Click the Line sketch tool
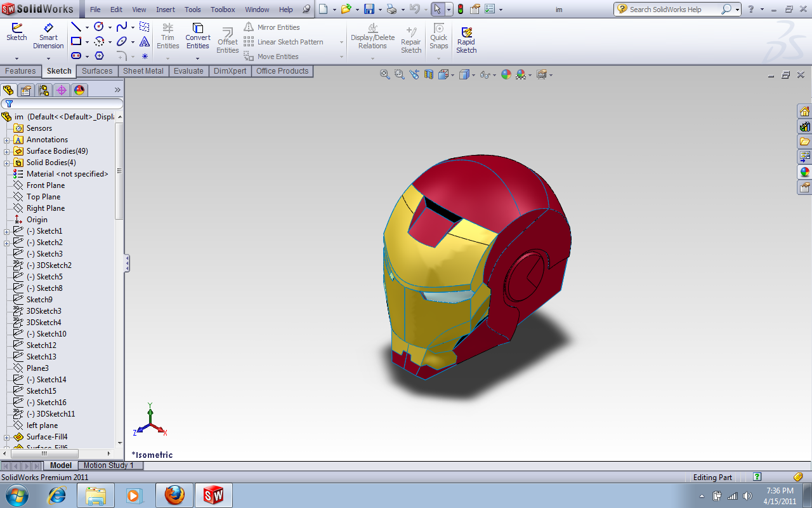 coord(75,27)
